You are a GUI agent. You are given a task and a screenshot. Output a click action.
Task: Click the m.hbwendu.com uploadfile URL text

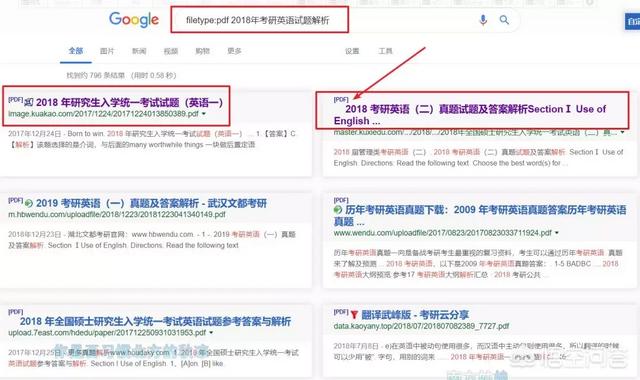(x=117, y=214)
